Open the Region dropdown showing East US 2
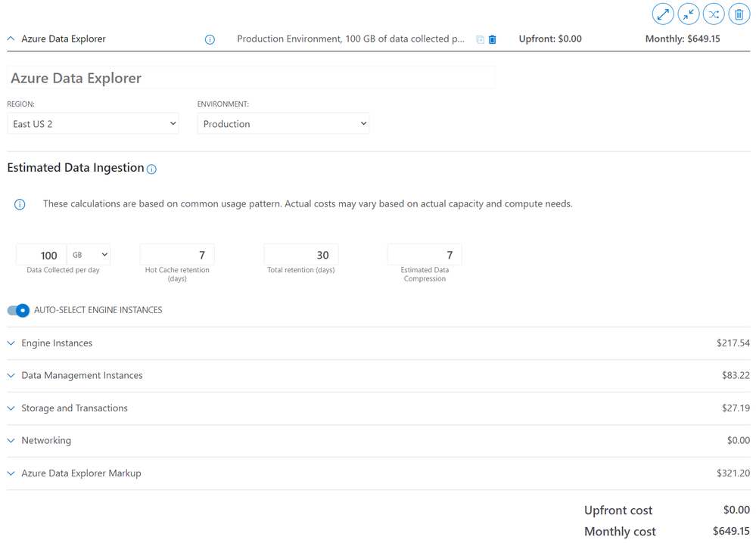This screenshot has height=543, width=756. (93, 124)
